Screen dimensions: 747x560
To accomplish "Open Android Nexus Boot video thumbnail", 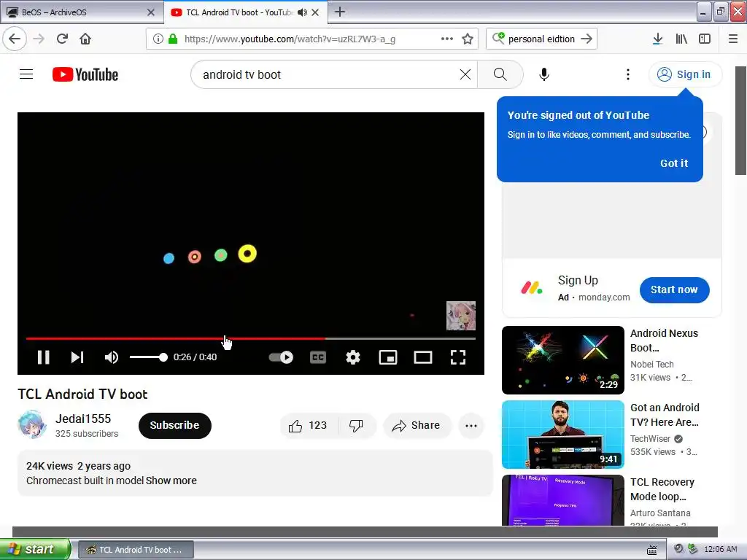I will click(562, 360).
